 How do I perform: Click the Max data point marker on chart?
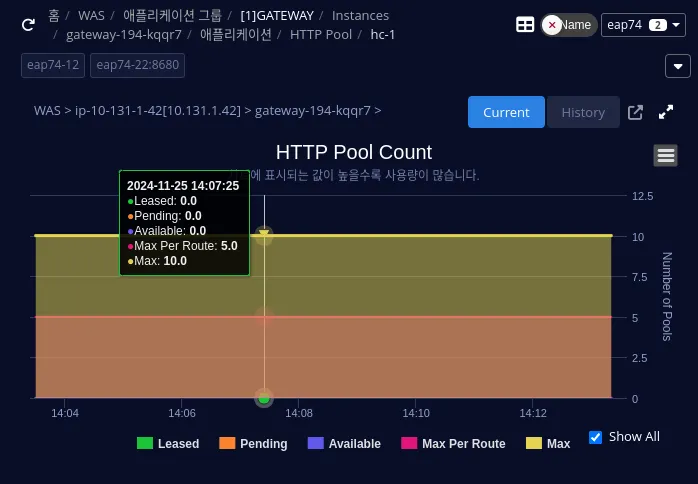pos(264,236)
